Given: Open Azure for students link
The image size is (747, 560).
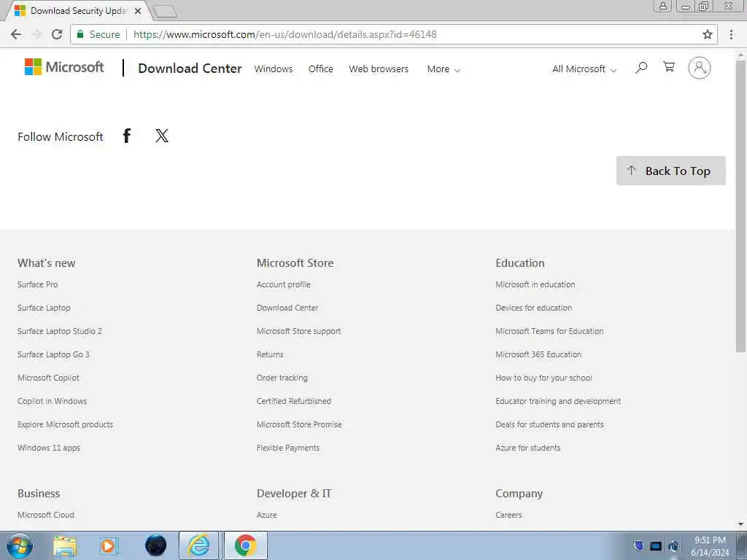Looking at the screenshot, I should [528, 448].
